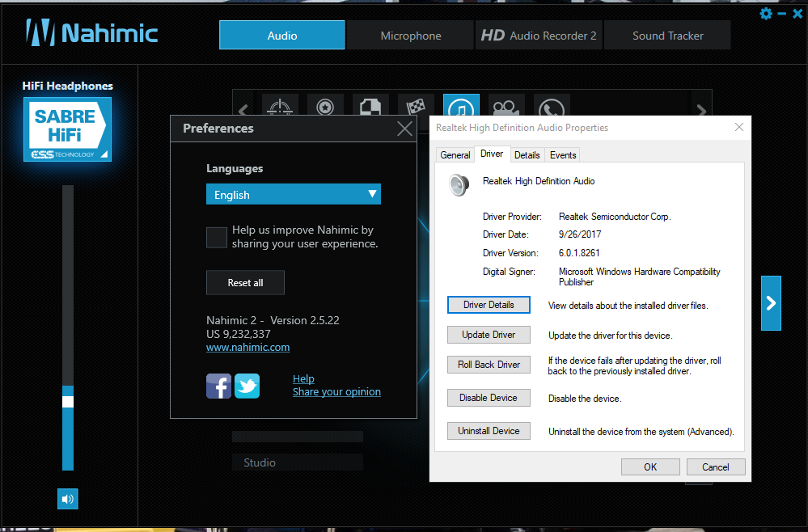Select the movie camera profile icon
This screenshot has width=808, height=532.
click(506, 105)
